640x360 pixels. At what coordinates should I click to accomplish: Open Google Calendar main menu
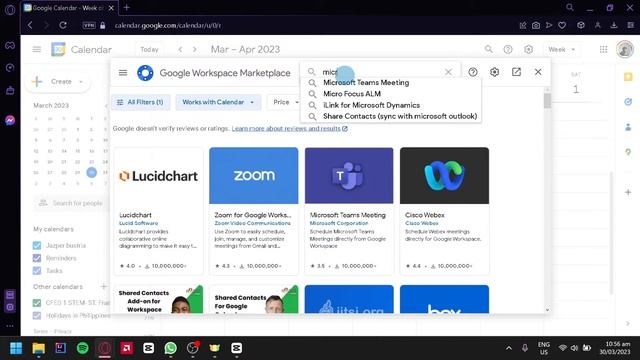coord(37,49)
